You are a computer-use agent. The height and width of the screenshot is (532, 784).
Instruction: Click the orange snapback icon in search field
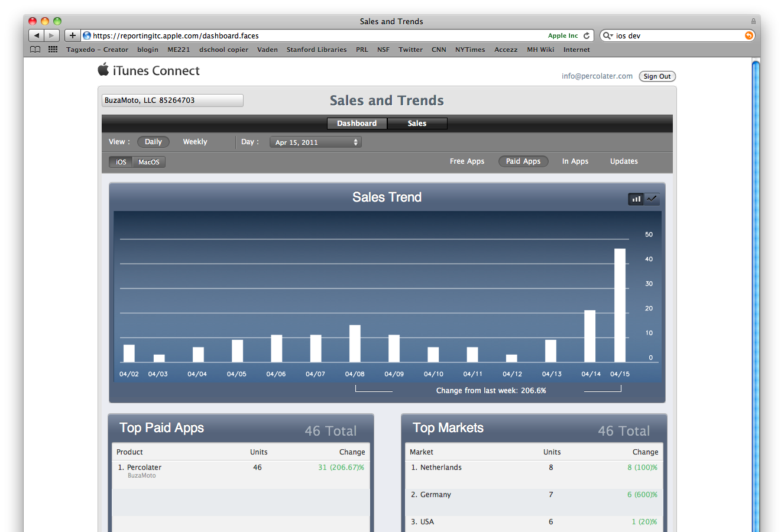coord(749,35)
